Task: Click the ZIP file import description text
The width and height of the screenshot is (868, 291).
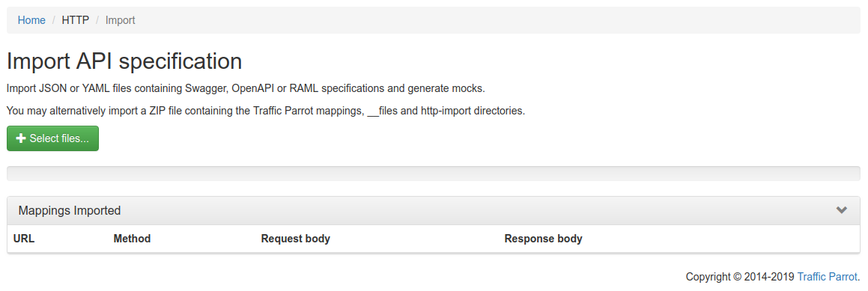Action: click(266, 111)
